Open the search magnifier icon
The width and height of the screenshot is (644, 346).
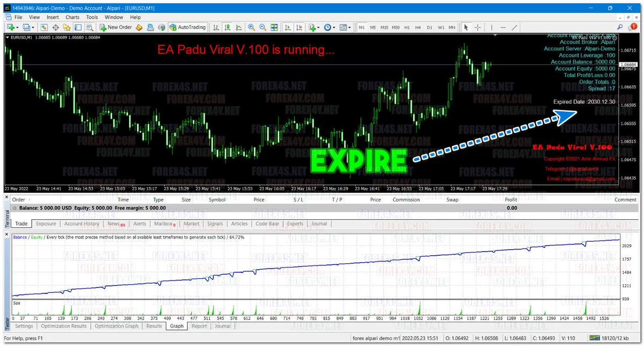point(619,27)
